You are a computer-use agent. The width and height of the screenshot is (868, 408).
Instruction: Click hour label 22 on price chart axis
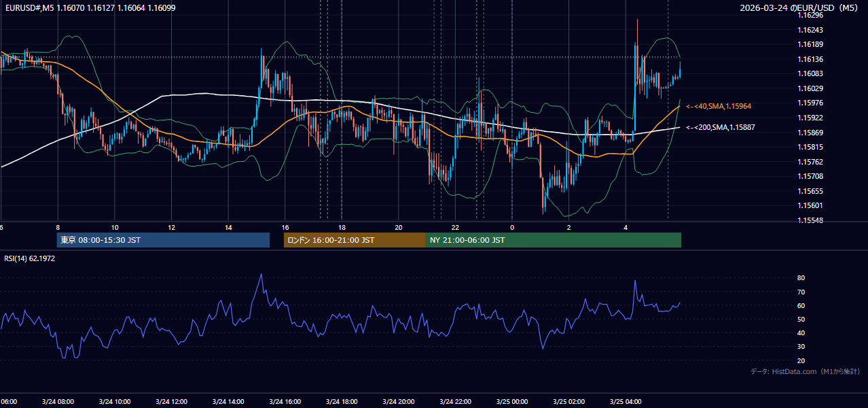click(455, 227)
